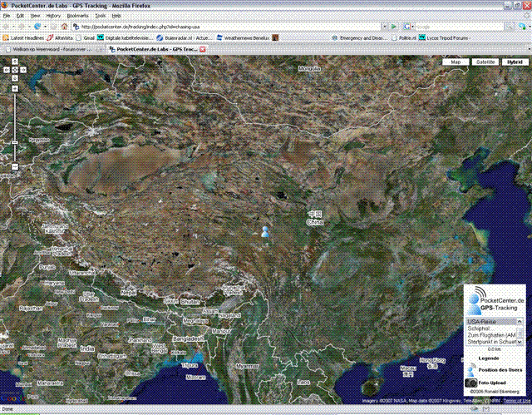Click the map zoom out minus button
Viewport: 532px width, 415px height.
click(15, 166)
